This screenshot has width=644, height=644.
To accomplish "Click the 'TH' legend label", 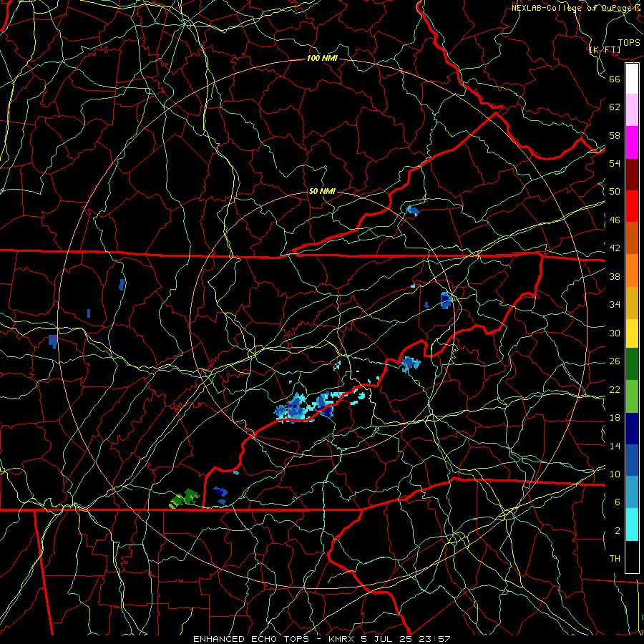I will click(615, 559).
